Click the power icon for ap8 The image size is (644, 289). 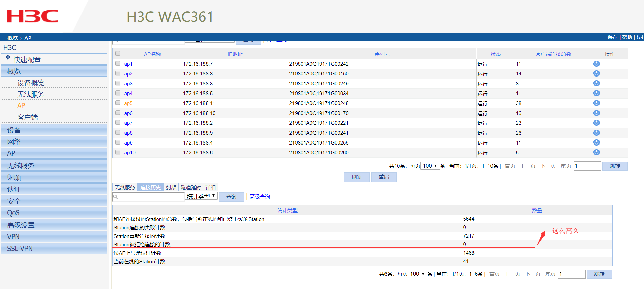click(596, 133)
